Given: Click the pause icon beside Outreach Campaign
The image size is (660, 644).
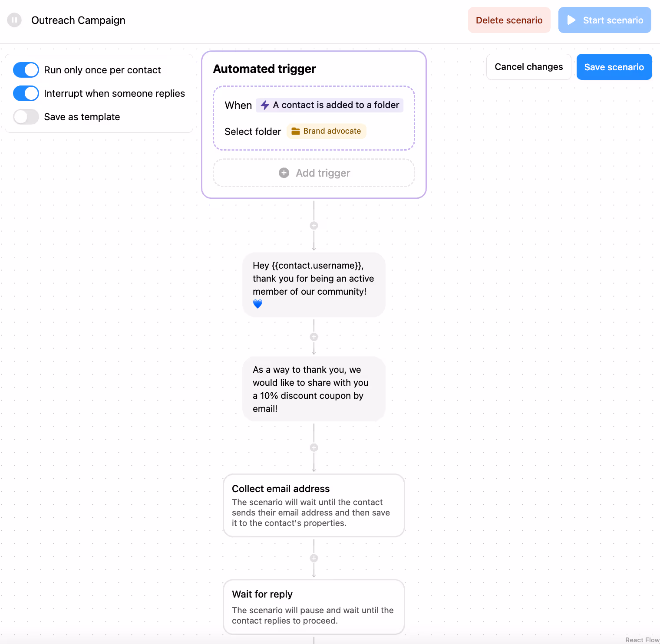Looking at the screenshot, I should [x=14, y=20].
